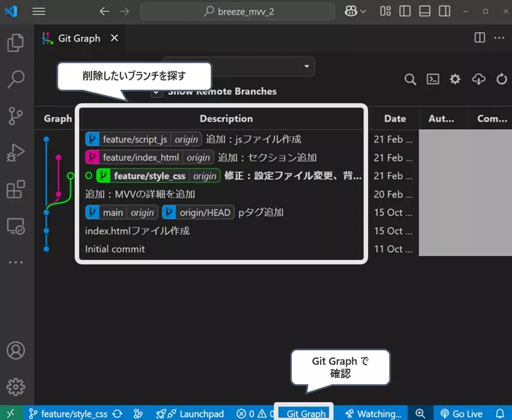
Task: Select commit 追加：セクション追加
Action: pyautogui.click(x=267, y=157)
